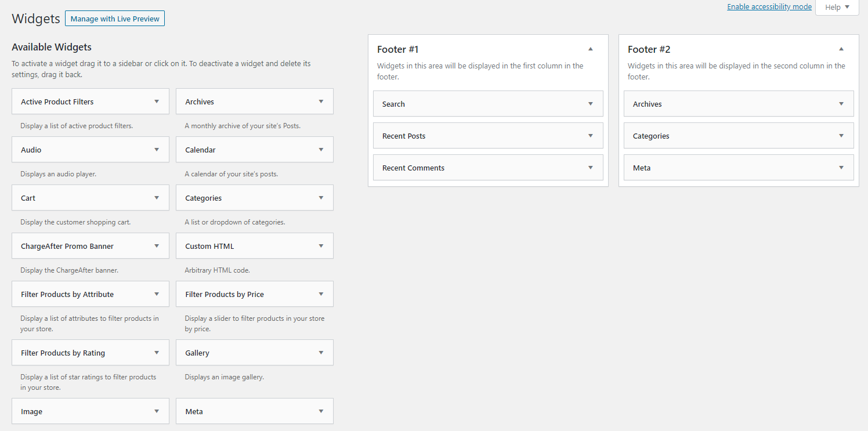Collapse the Footer #2 widget area

pos(841,49)
